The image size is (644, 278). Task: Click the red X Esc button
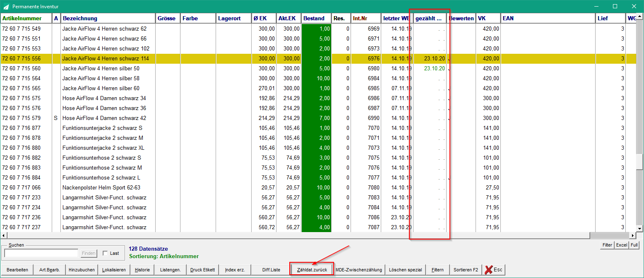pyautogui.click(x=493, y=270)
